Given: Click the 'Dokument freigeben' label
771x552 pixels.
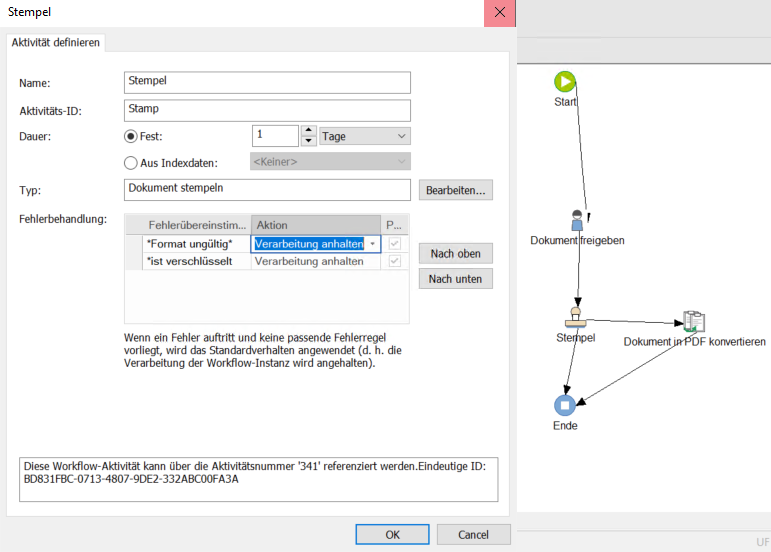Looking at the screenshot, I should (577, 240).
